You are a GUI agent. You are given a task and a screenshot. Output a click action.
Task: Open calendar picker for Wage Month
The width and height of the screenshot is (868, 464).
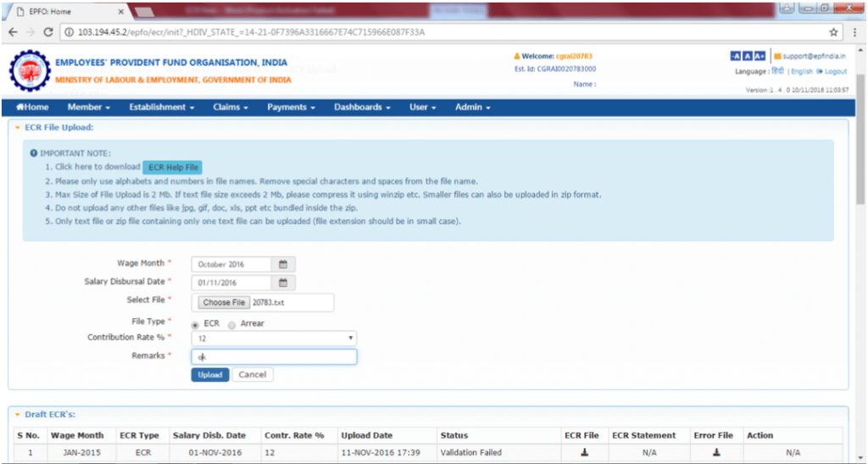283,265
